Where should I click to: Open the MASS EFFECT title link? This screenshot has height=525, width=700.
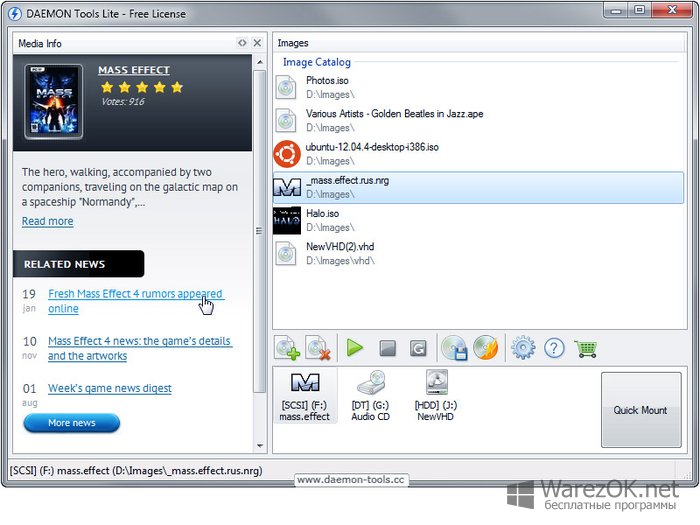coord(134,70)
